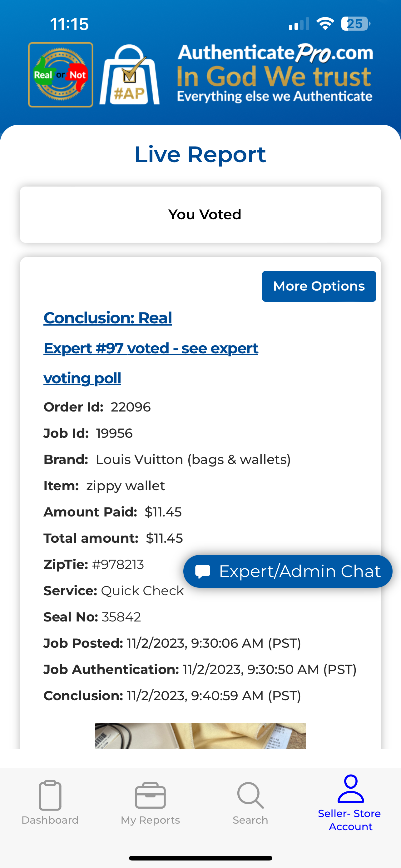Image resolution: width=401 pixels, height=868 pixels.
Task: Open the More Options button
Action: (x=319, y=286)
